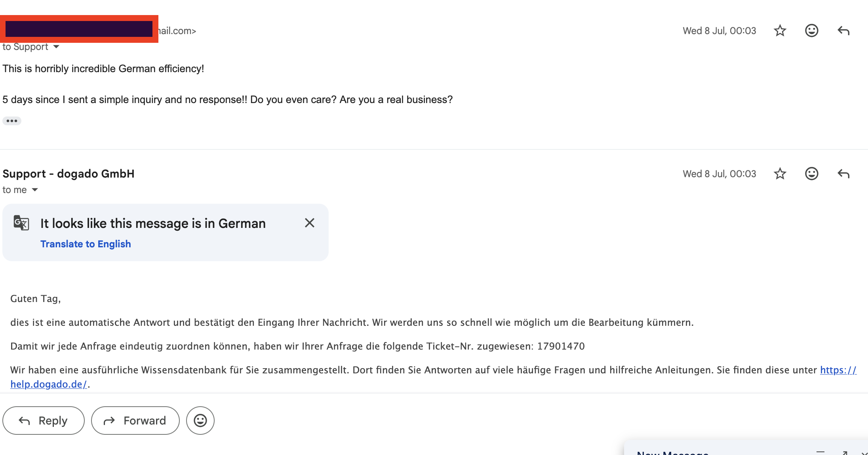This screenshot has height=455, width=868.
Task: Star the dogado Support message
Action: pos(780,174)
